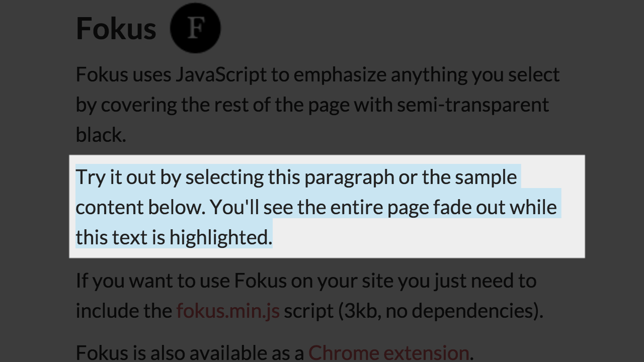Image resolution: width=644 pixels, height=362 pixels.
Task: Follow the Chrome extension link
Action: (388, 352)
